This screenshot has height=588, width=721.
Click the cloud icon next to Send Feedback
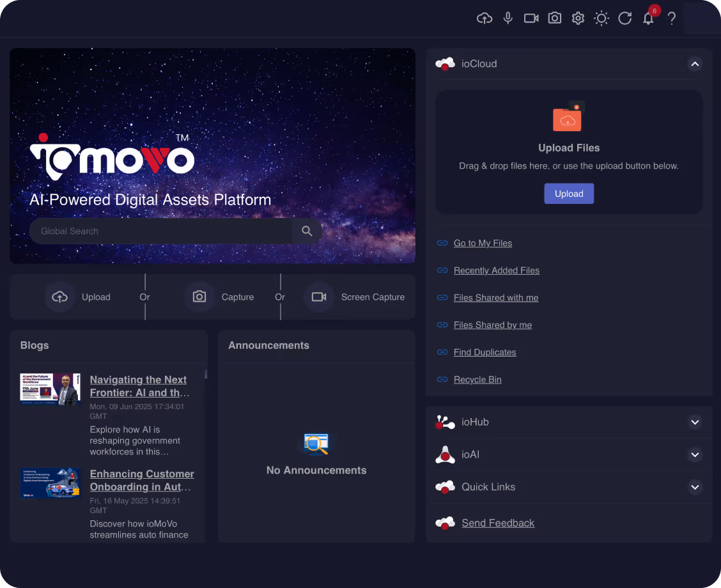445,523
